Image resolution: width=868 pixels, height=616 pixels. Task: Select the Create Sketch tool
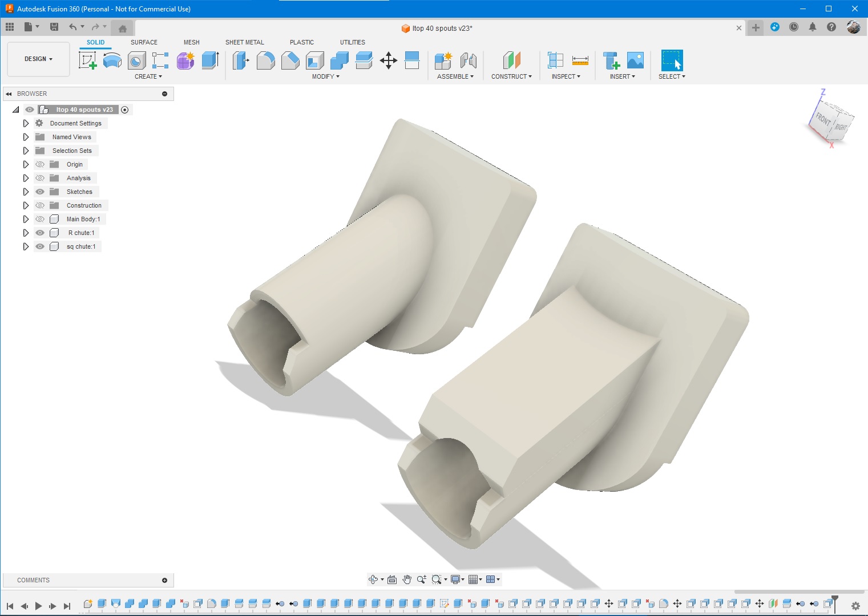(88, 60)
